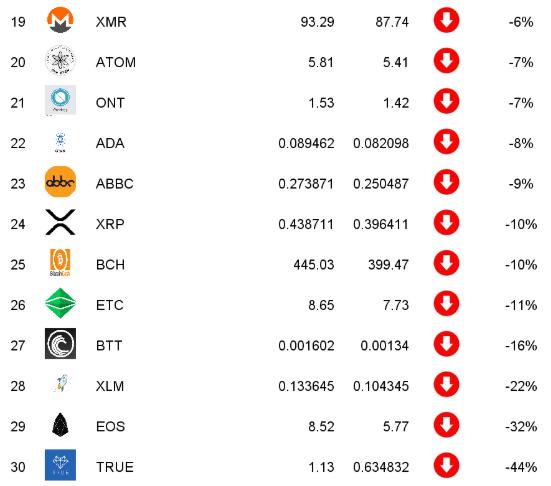Click the Cosmos ATOM coin logo
551x486 pixels.
[x=60, y=60]
